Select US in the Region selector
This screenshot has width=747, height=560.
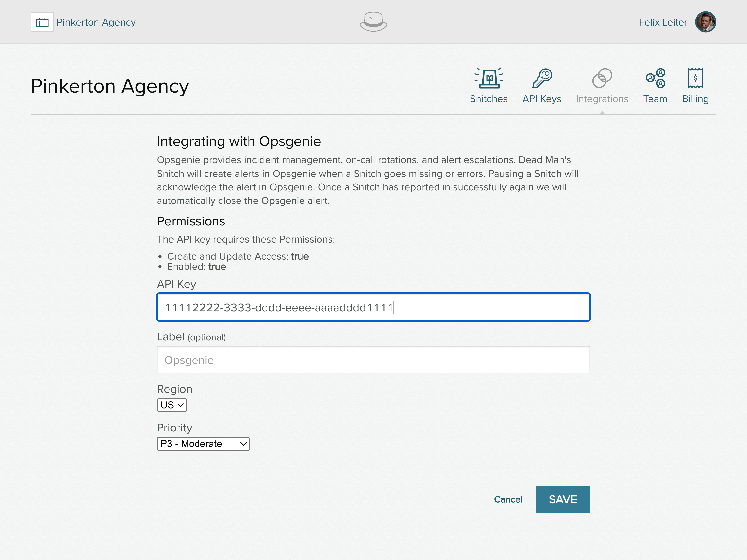coord(172,405)
